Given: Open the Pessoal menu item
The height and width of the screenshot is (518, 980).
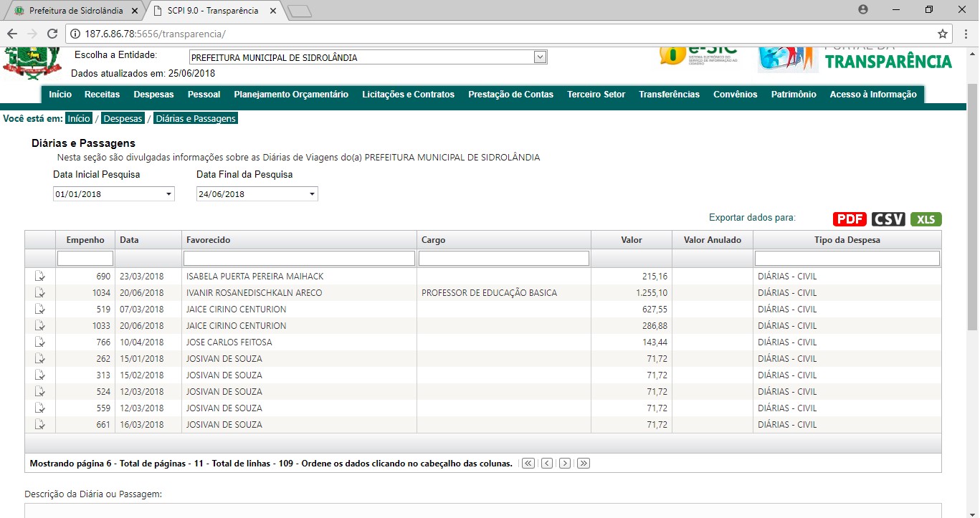Looking at the screenshot, I should pos(204,95).
